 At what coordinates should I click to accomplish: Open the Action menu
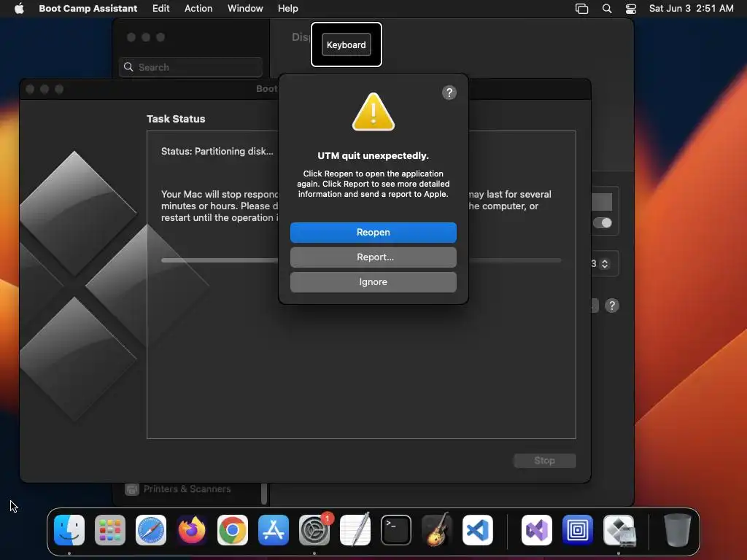[198, 9]
